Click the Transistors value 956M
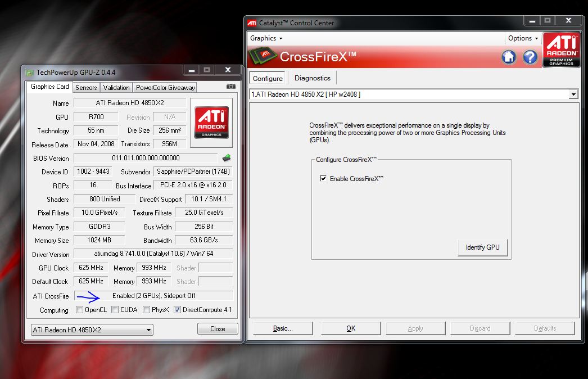 click(170, 144)
